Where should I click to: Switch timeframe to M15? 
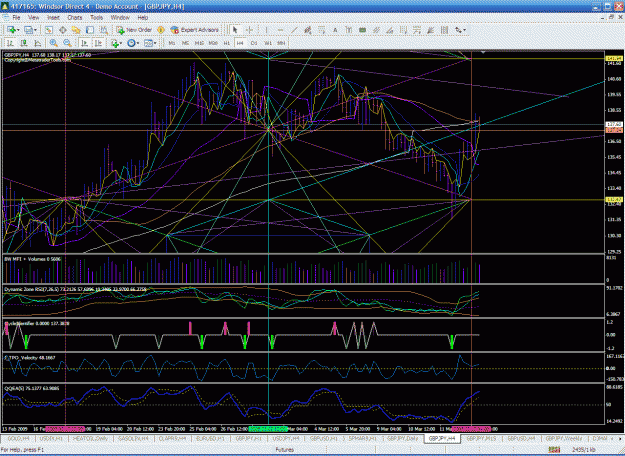199,43
